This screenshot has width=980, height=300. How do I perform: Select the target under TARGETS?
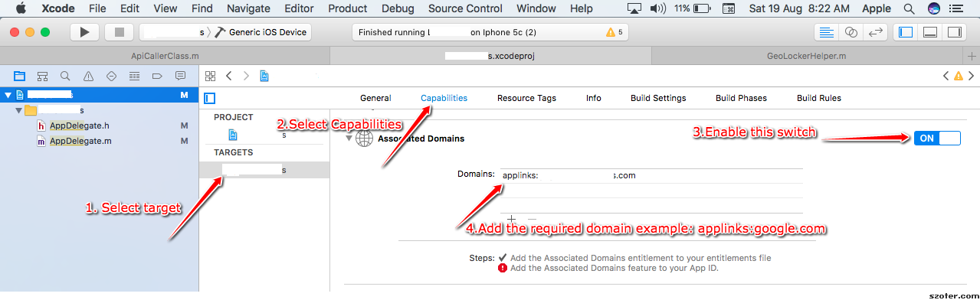(264, 170)
